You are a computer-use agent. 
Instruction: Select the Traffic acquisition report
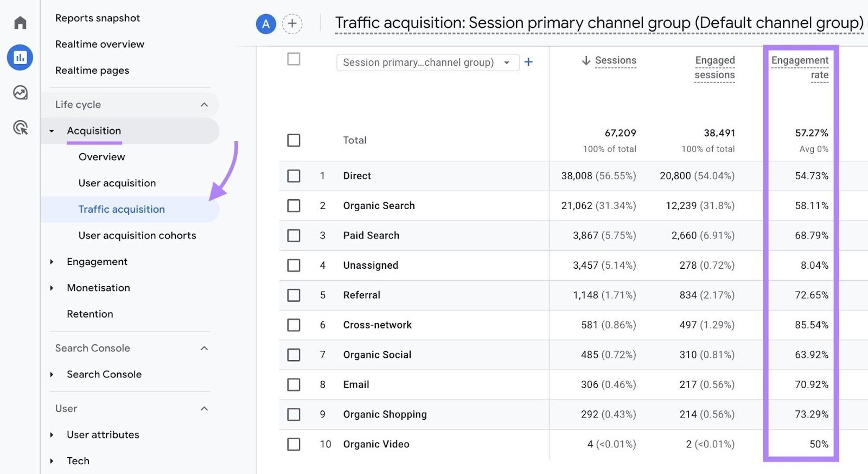tap(122, 210)
